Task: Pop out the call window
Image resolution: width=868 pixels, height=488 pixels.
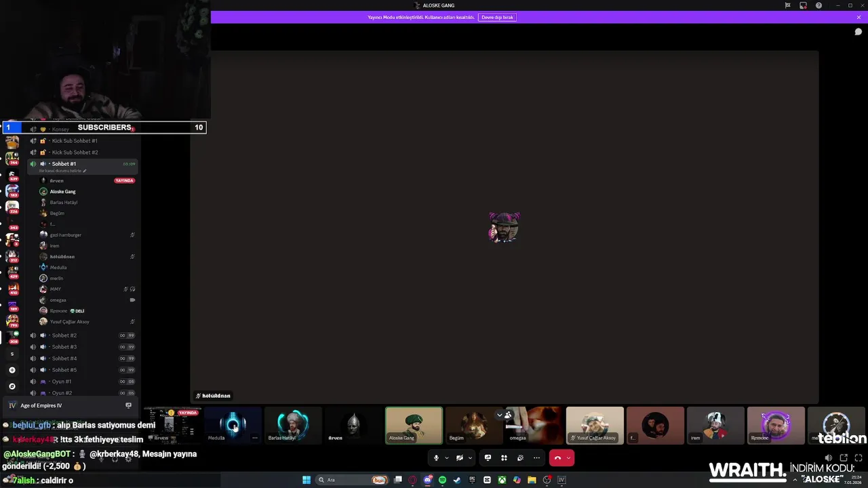Action: tap(844, 458)
